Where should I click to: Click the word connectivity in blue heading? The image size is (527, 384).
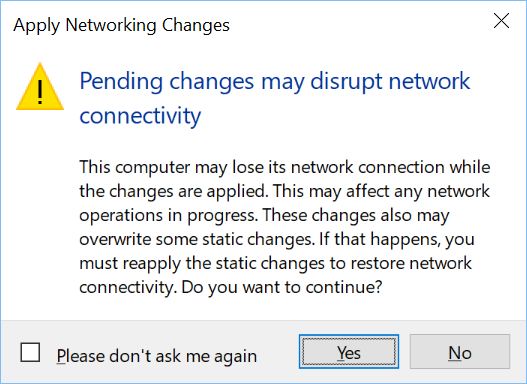[140, 115]
